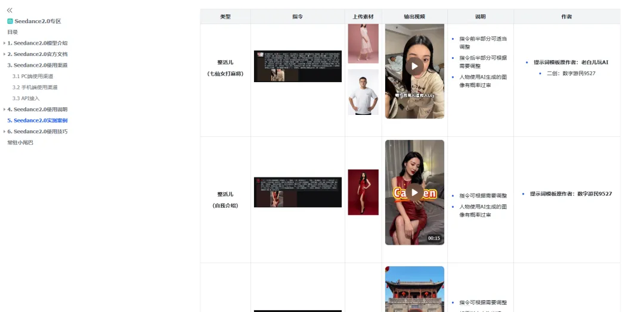Click the 说明 column header

pos(480,17)
